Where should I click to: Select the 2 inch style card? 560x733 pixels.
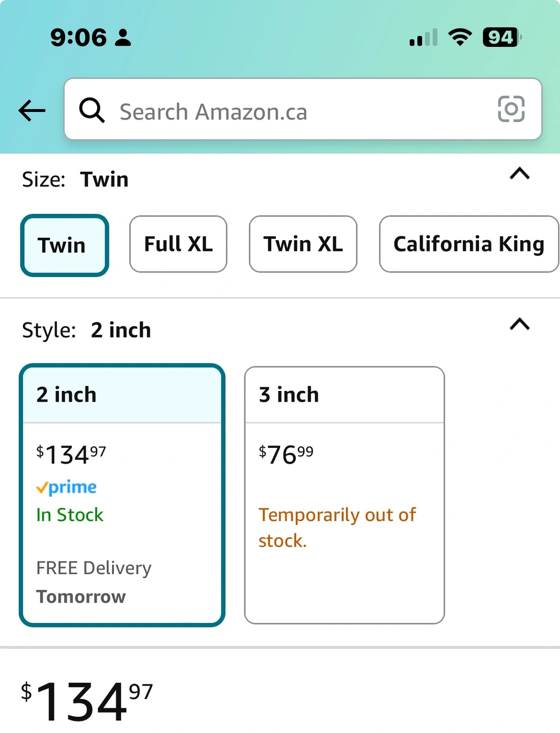pos(122,495)
